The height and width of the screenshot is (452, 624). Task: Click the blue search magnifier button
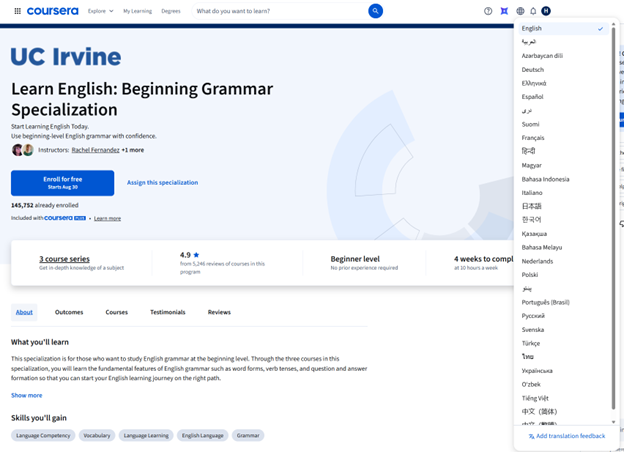pos(375,11)
